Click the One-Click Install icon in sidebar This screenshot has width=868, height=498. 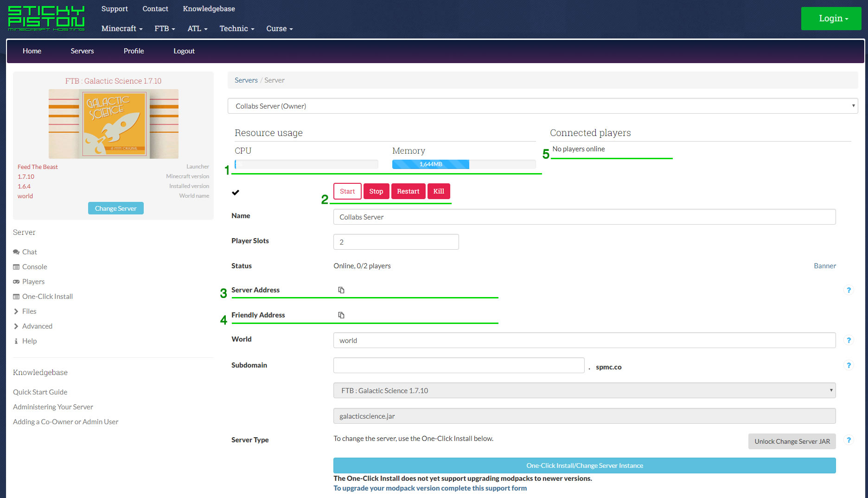pos(16,297)
